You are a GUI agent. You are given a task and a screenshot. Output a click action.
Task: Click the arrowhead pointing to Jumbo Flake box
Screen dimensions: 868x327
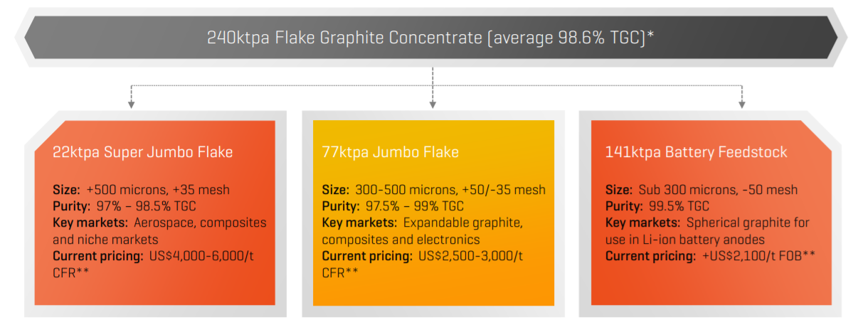[433, 104]
